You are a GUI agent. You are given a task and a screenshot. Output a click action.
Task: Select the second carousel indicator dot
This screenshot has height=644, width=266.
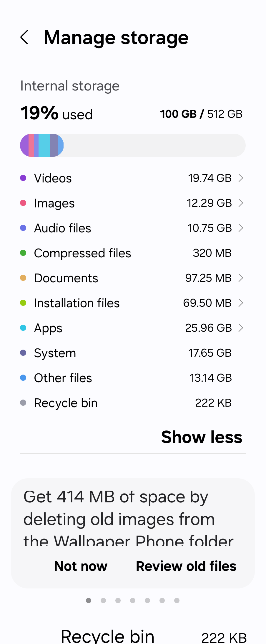[x=103, y=601]
